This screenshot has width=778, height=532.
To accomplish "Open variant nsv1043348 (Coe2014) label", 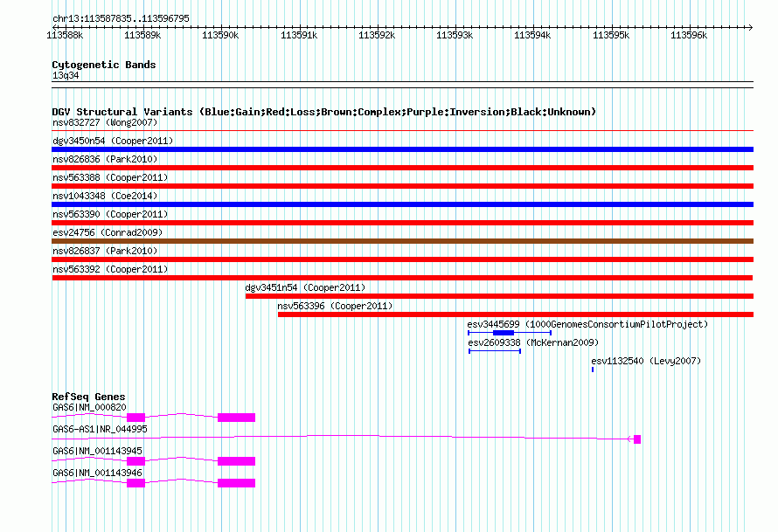I will [x=105, y=196].
